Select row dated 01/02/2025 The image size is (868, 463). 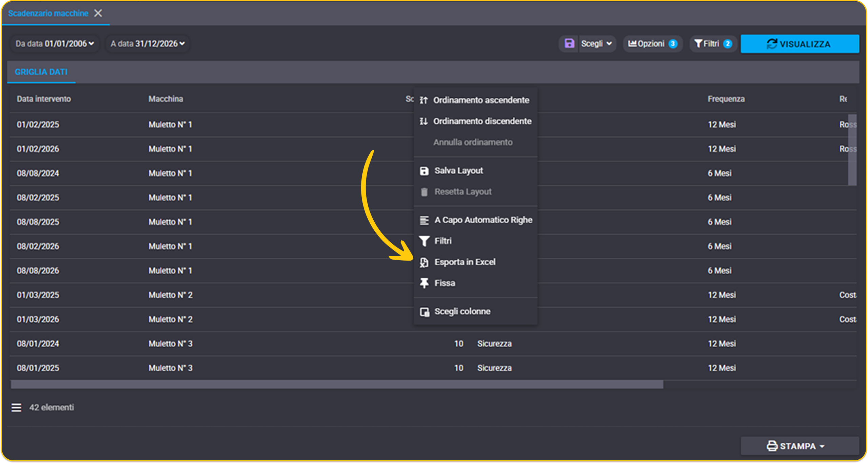pos(433,125)
